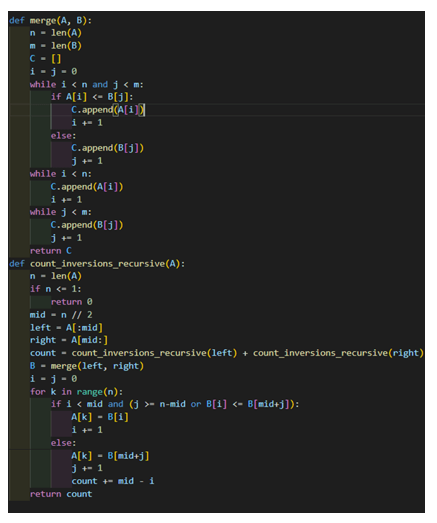Click the 'C.append(B[j])' line under first else
This screenshot has width=437, height=523.
tap(107, 148)
